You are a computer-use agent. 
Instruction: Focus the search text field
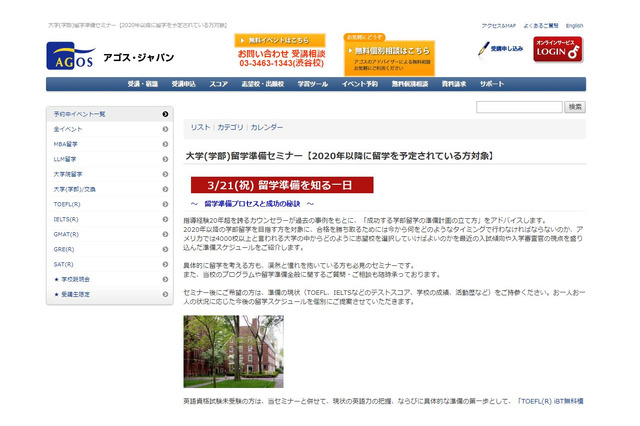pos(519,107)
